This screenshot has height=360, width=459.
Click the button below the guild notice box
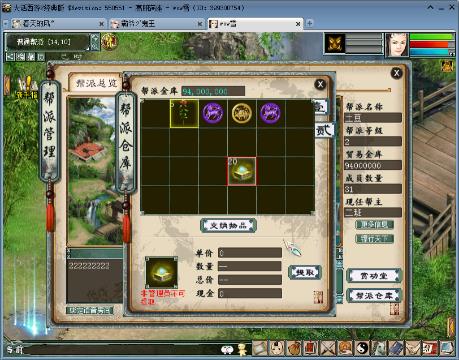[x=90, y=310]
